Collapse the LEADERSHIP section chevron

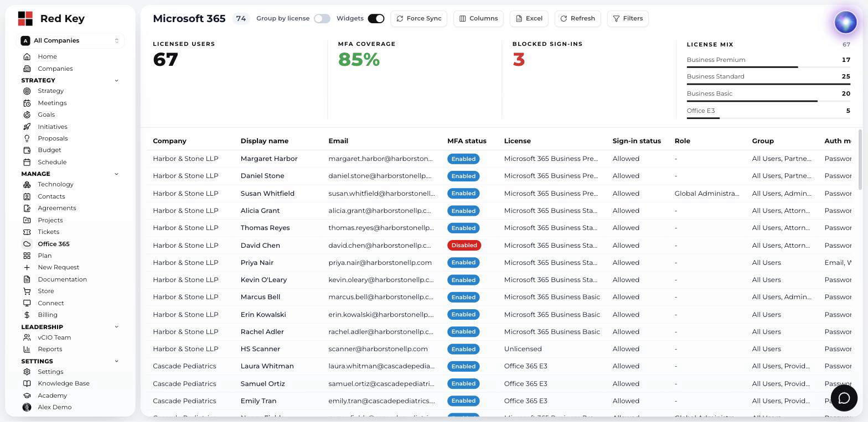click(x=116, y=327)
